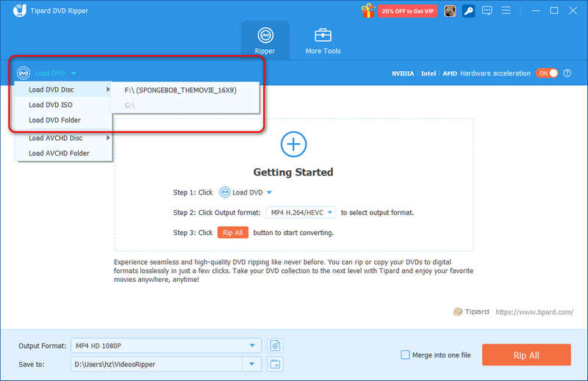
Task: Click the gift box icon
Action: coord(368,10)
